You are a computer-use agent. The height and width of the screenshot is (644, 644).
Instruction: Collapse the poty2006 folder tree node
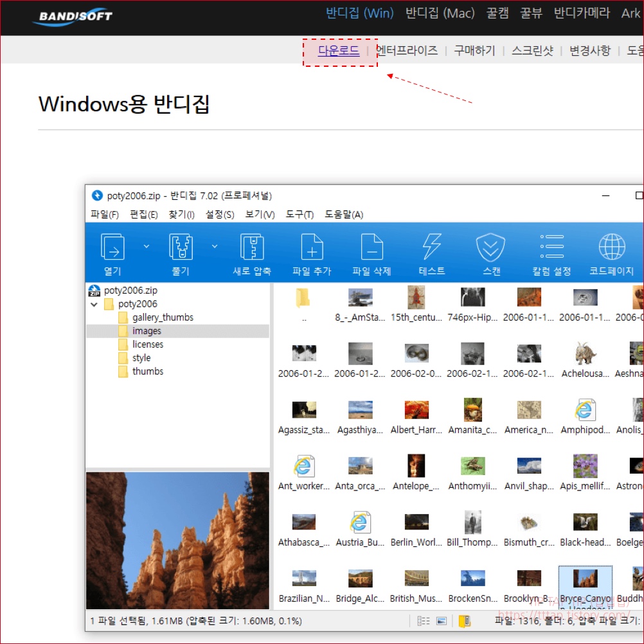coord(94,305)
